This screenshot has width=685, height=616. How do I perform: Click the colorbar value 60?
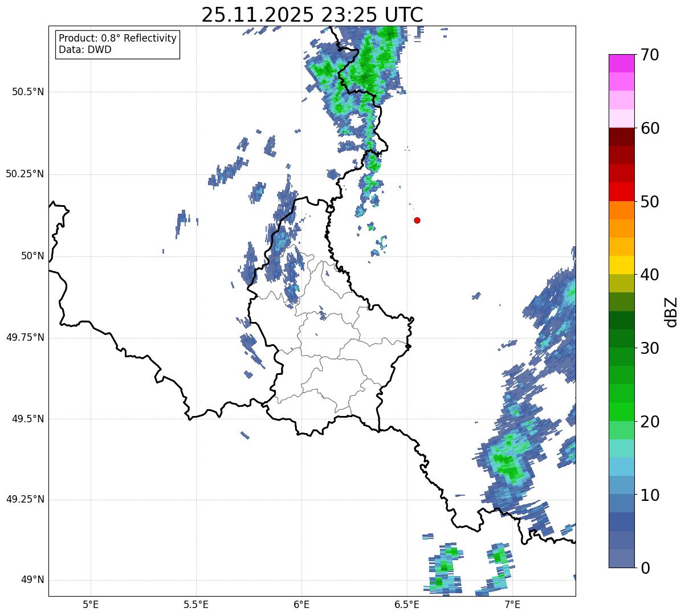(650, 128)
